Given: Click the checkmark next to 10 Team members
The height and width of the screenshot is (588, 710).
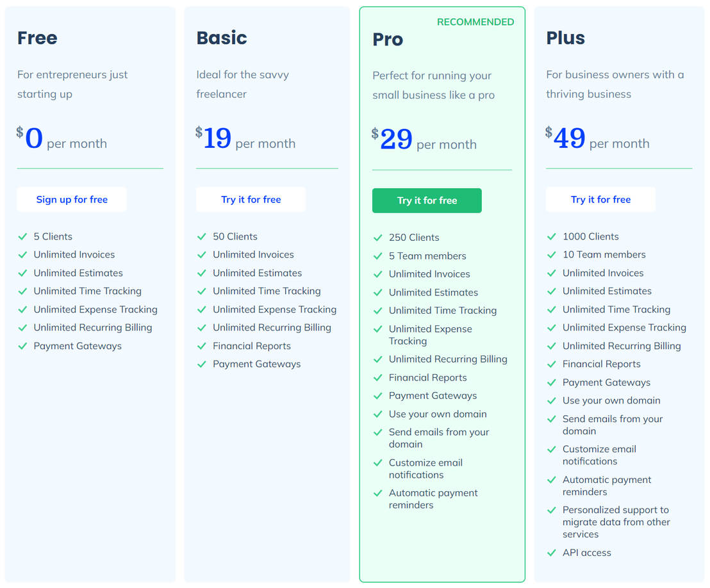Looking at the screenshot, I should pos(552,255).
